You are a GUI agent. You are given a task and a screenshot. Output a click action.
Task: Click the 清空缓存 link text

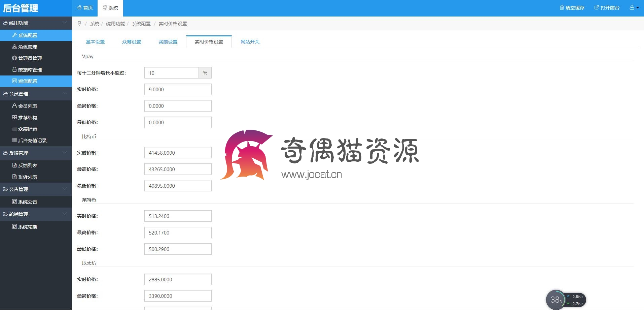tap(575, 8)
